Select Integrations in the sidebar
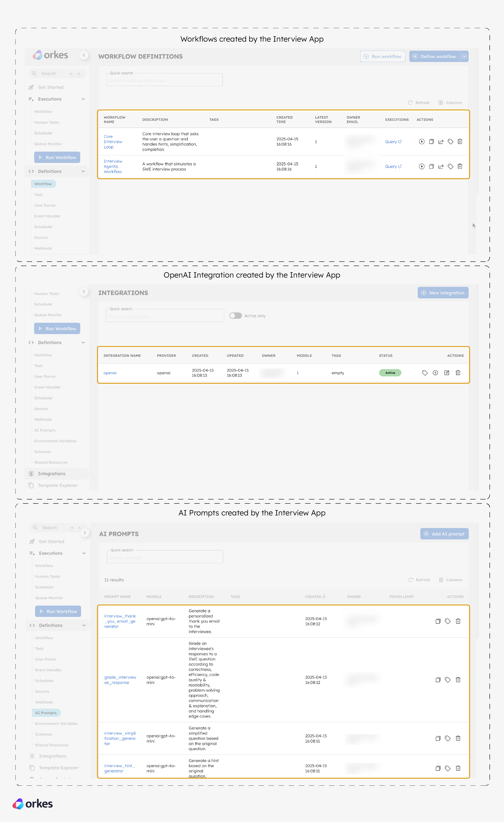The image size is (504, 822). (x=52, y=473)
